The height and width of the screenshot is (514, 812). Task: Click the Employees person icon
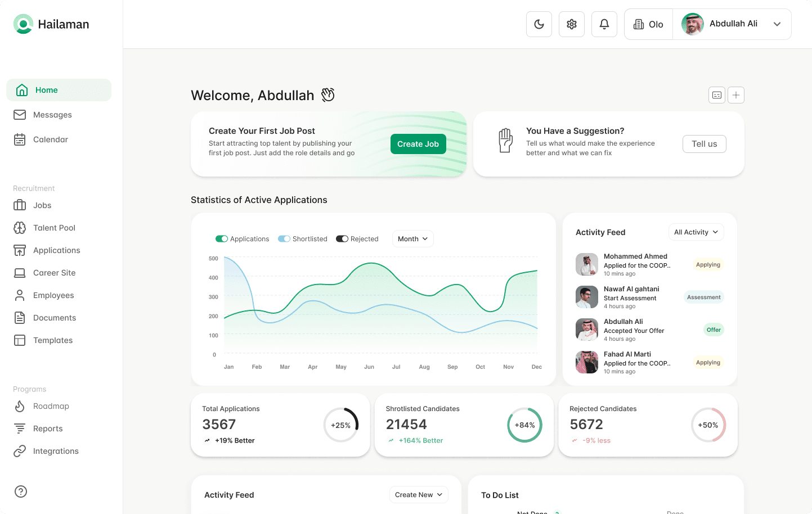coord(20,295)
